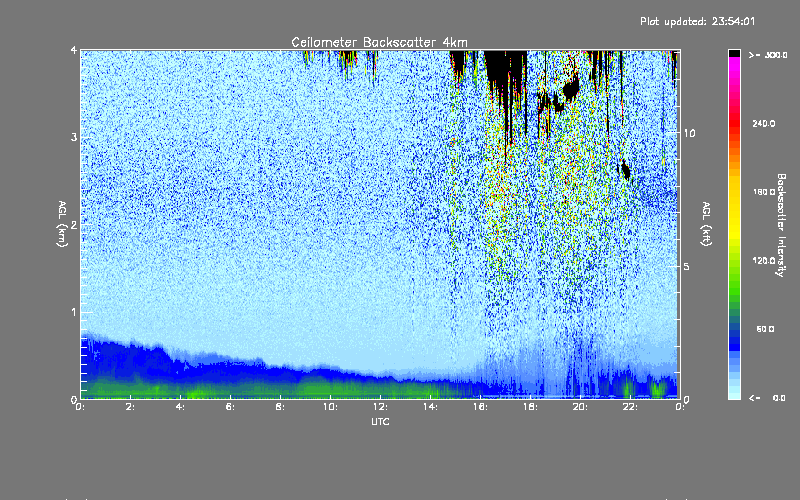Screen dimensions: 800x500
Task: Click the "60.0" colorbar value
Action: (765, 329)
